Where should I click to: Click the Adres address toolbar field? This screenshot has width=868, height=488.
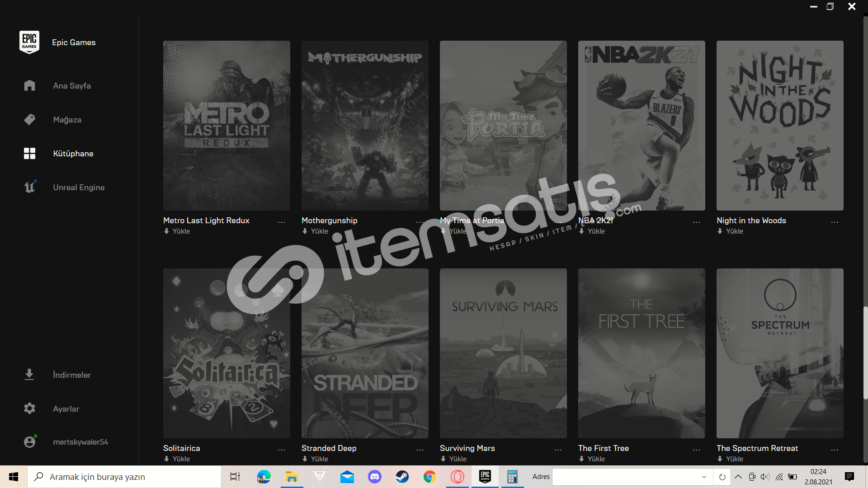tap(632, 477)
